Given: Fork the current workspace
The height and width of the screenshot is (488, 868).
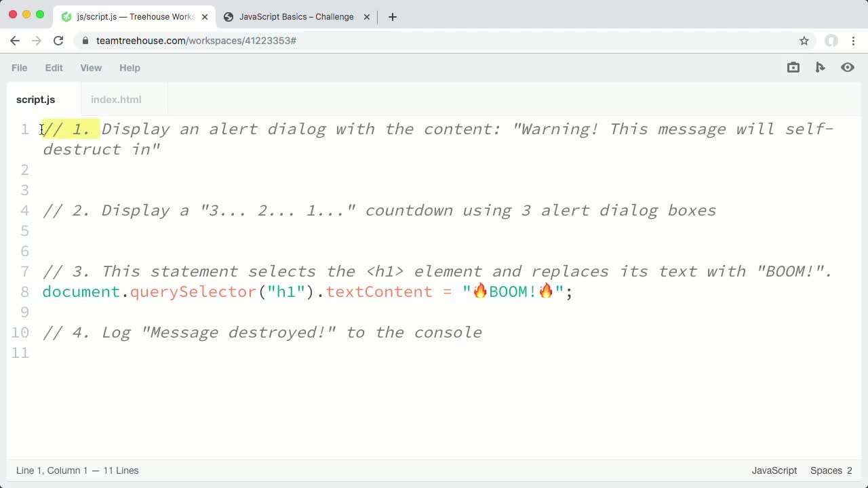Looking at the screenshot, I should click(x=820, y=67).
